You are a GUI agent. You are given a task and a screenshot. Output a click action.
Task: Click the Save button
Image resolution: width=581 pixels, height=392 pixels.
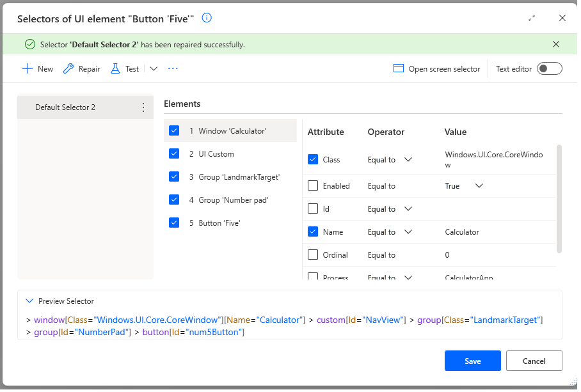pyautogui.click(x=473, y=361)
